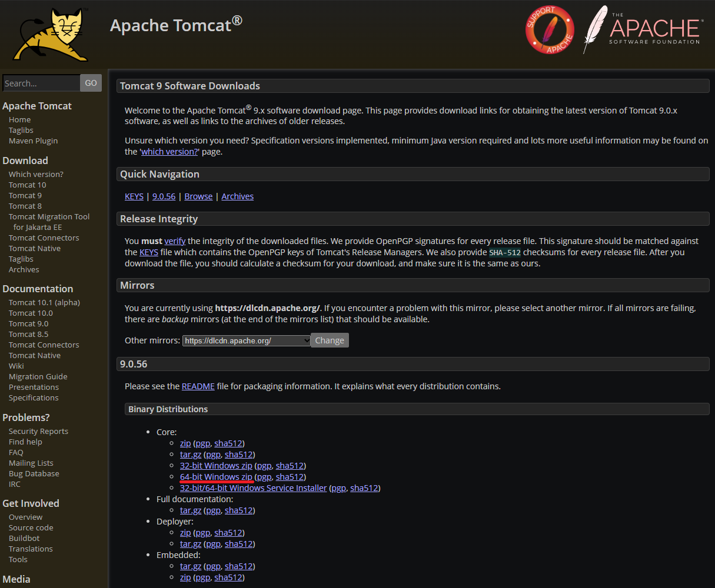Download the Deployer zip

(185, 533)
